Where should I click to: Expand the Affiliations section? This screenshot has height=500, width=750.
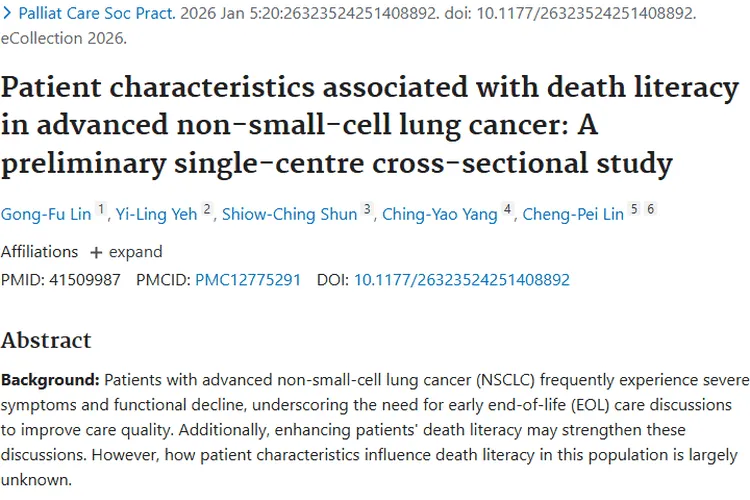tap(135, 251)
